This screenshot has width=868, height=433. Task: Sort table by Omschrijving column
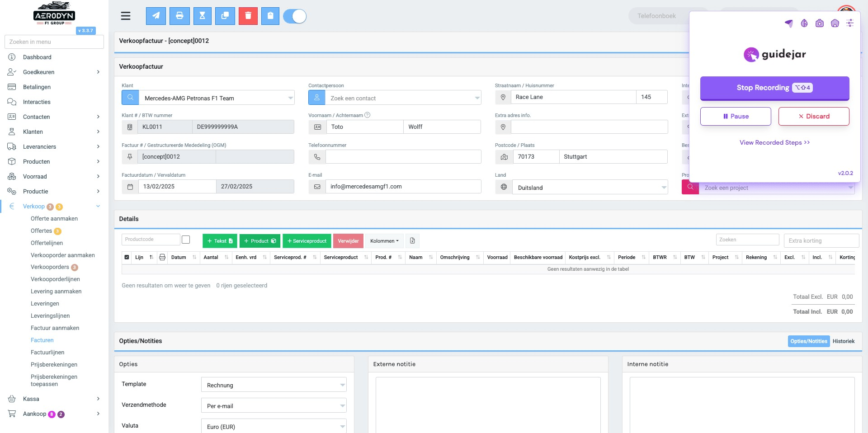[460, 257]
